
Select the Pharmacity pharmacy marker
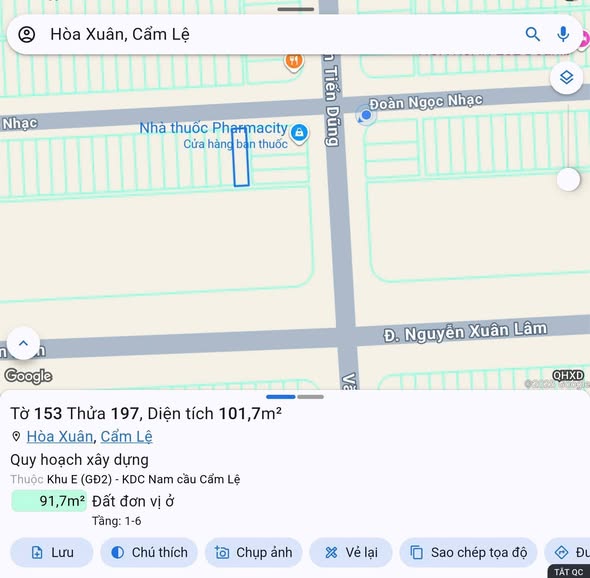299,133
